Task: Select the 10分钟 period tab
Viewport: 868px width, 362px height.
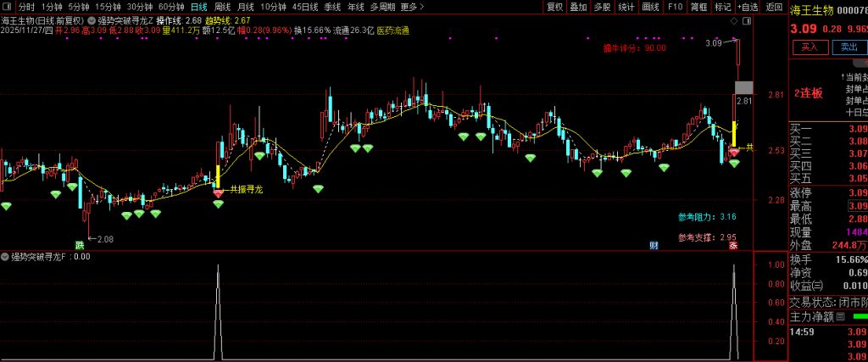Action: click(273, 7)
